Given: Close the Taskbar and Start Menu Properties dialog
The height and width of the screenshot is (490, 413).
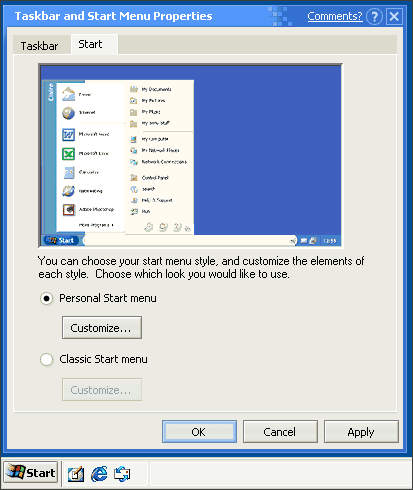Looking at the screenshot, I should pos(394,16).
